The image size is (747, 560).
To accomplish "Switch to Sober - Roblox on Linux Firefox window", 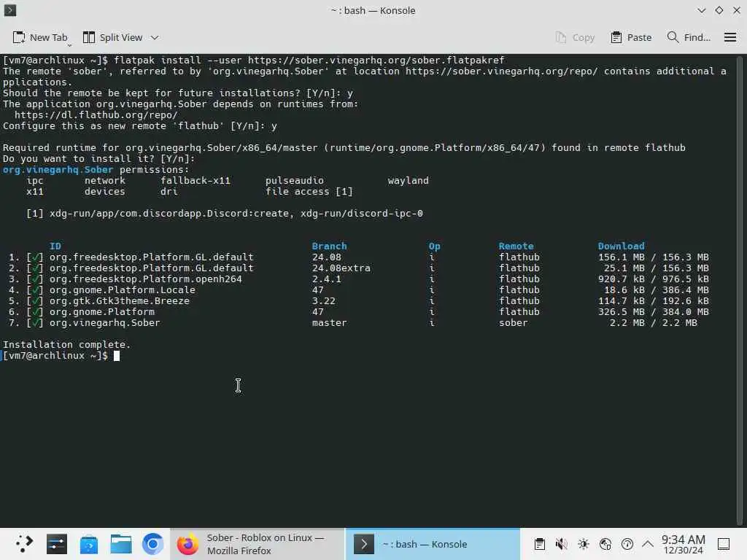I will coord(258,544).
